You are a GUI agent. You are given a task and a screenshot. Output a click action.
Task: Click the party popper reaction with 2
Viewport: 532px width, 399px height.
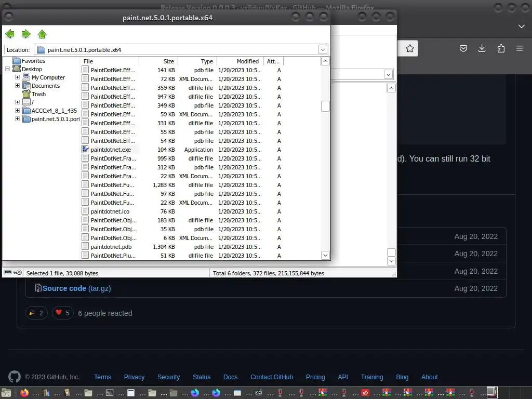coord(36,313)
